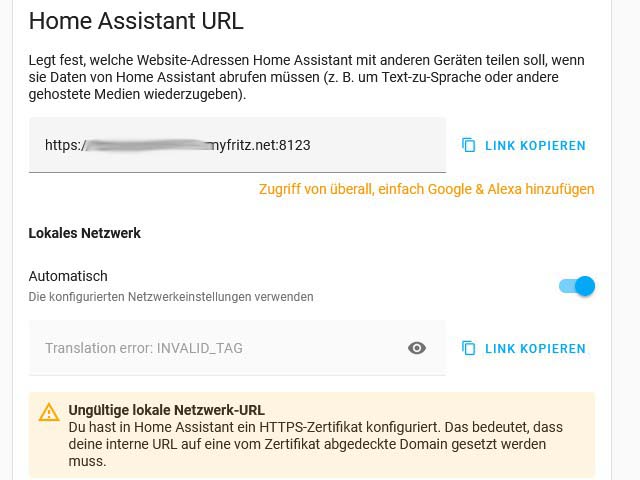The width and height of the screenshot is (640, 480).
Task: Click the "Automatisch" setting label
Action: 68,276
